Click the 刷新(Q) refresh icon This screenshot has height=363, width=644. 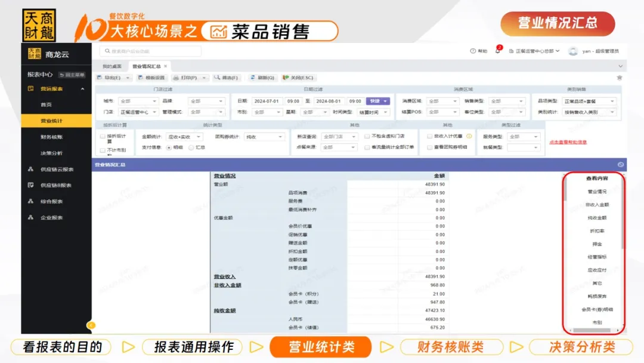253,77
